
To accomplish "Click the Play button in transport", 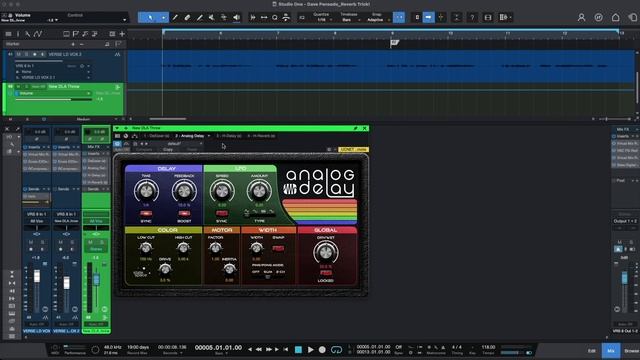I will tap(311, 350).
